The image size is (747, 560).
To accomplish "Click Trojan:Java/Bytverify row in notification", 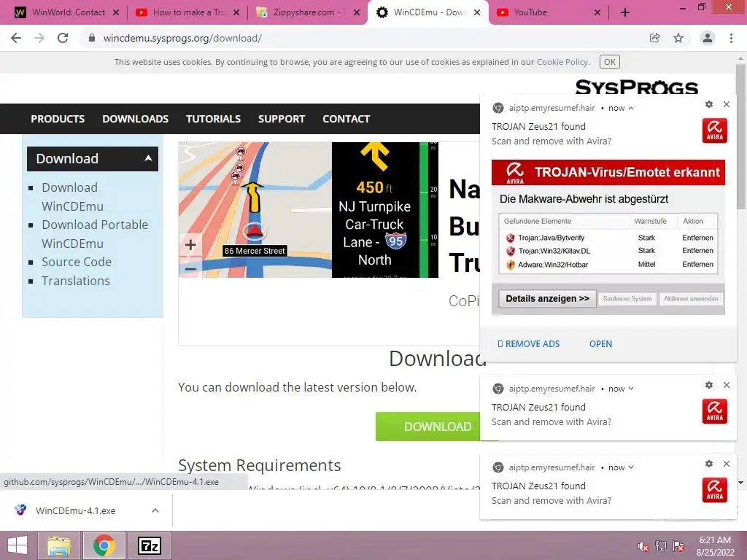I will 608,238.
